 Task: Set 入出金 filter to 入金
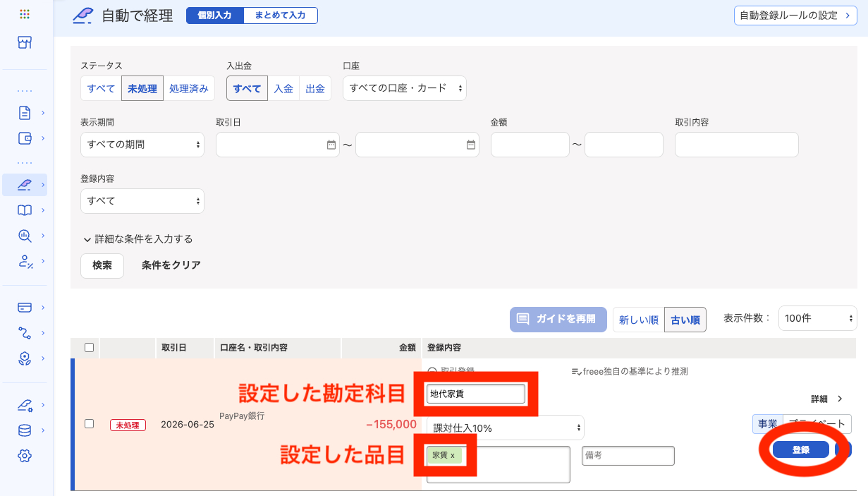click(x=283, y=89)
